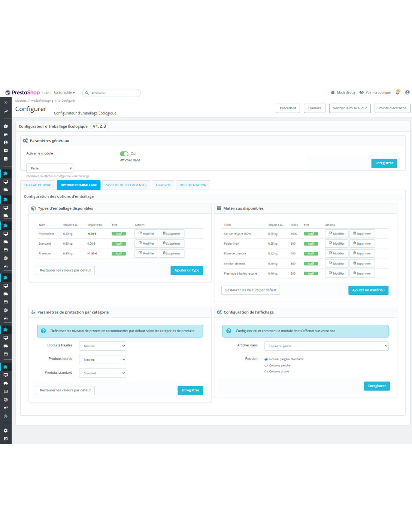Delete the Premium packaging type
Image resolution: width=412 pixels, height=532 pixels.
[x=172, y=254]
